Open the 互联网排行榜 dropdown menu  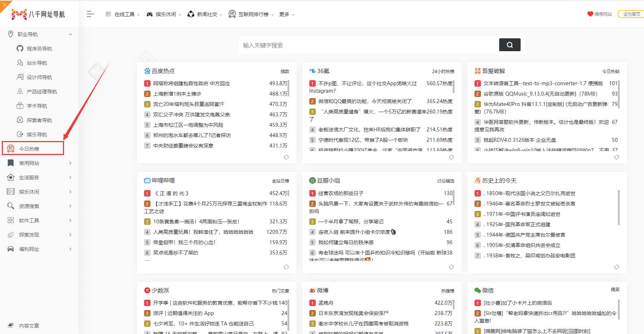[x=251, y=14]
